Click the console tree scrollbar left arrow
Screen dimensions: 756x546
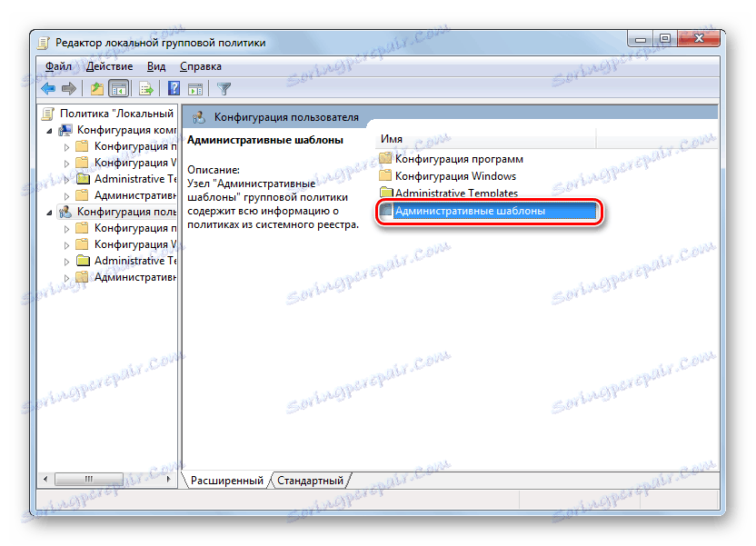point(45,479)
